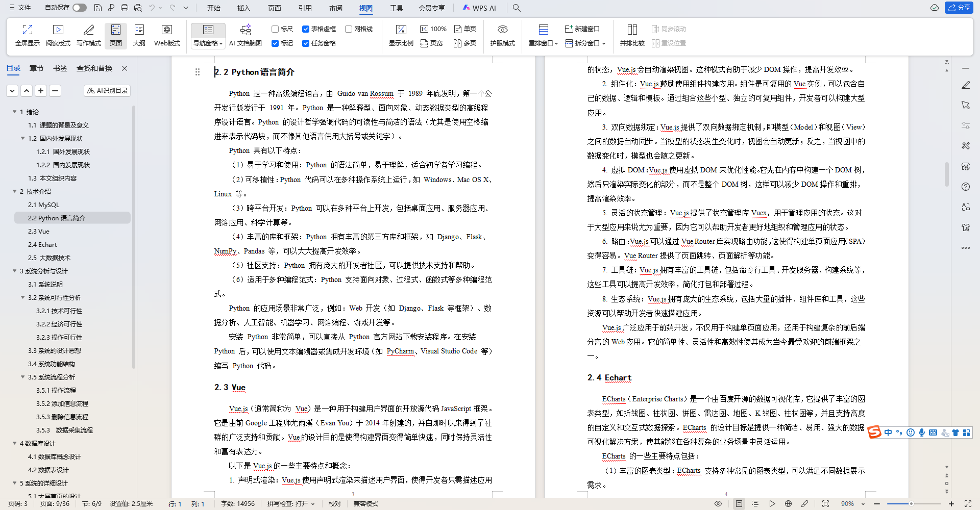Click zoom-out minus button in status bar
The image size is (980, 510).
coord(877,504)
